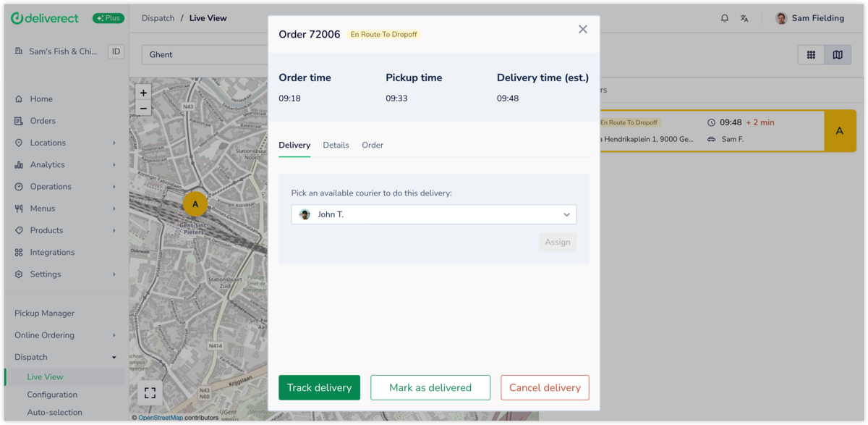Open the language translation icon

click(744, 18)
